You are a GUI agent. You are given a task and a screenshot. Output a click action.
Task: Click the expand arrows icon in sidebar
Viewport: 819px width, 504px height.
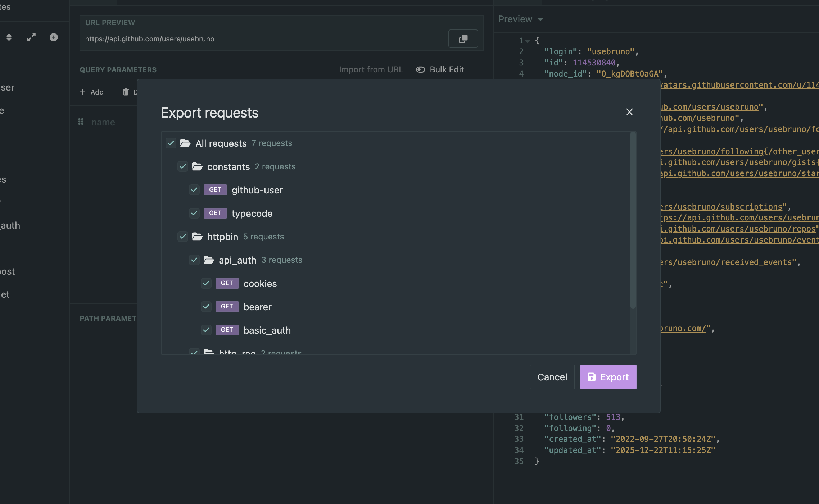[32, 37]
